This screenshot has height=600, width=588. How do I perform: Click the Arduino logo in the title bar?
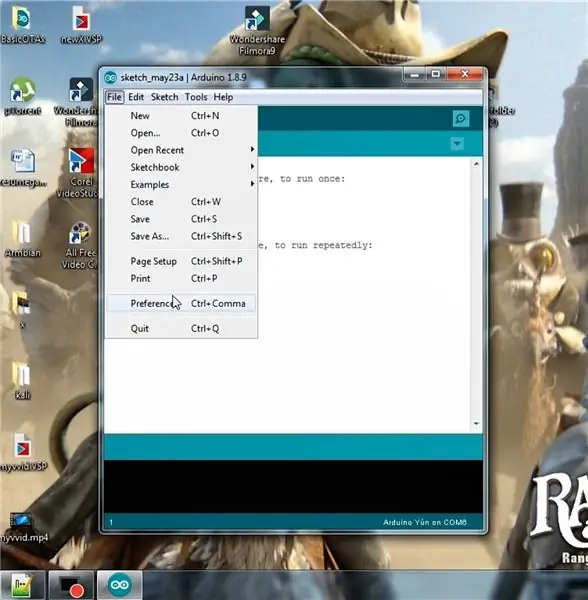pos(111,78)
